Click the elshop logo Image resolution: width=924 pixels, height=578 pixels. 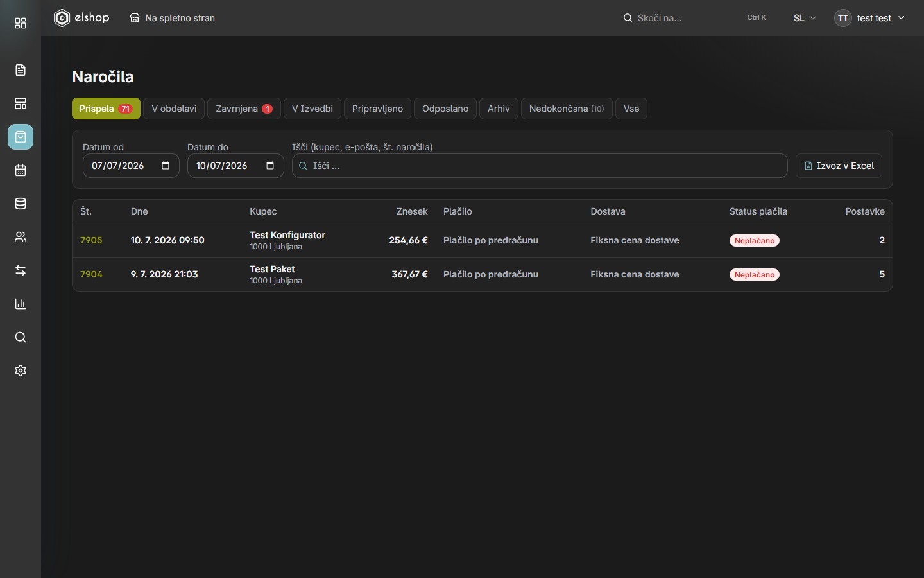tap(81, 18)
